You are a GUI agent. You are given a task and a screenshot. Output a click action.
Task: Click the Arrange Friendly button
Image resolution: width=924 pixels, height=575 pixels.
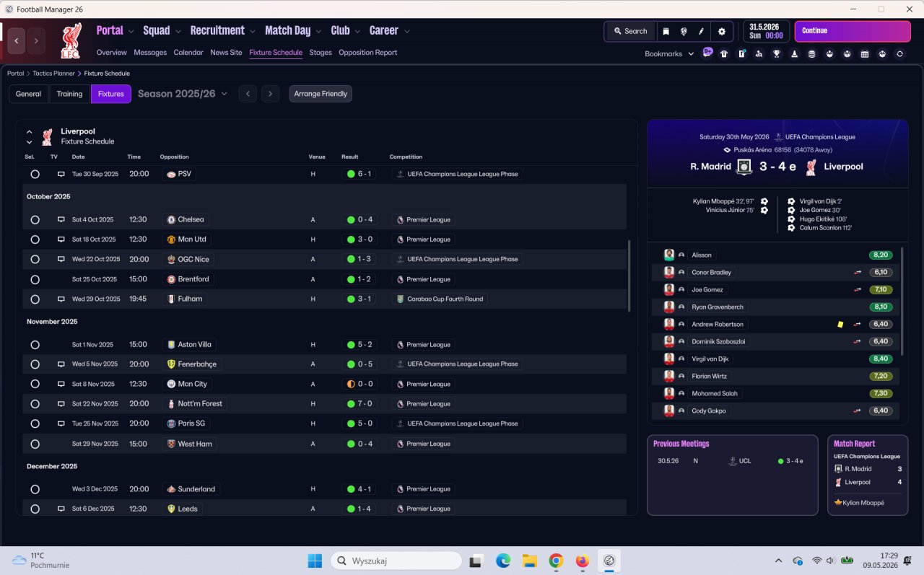click(321, 94)
